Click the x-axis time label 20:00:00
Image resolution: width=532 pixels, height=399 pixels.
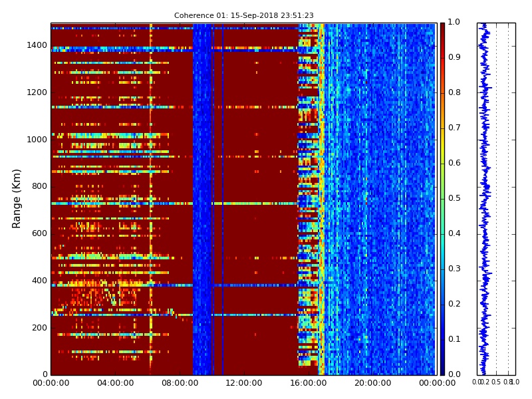(373, 383)
